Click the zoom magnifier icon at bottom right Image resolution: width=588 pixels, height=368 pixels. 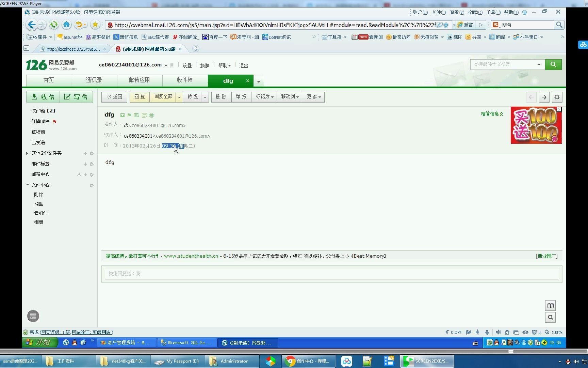pos(551,318)
